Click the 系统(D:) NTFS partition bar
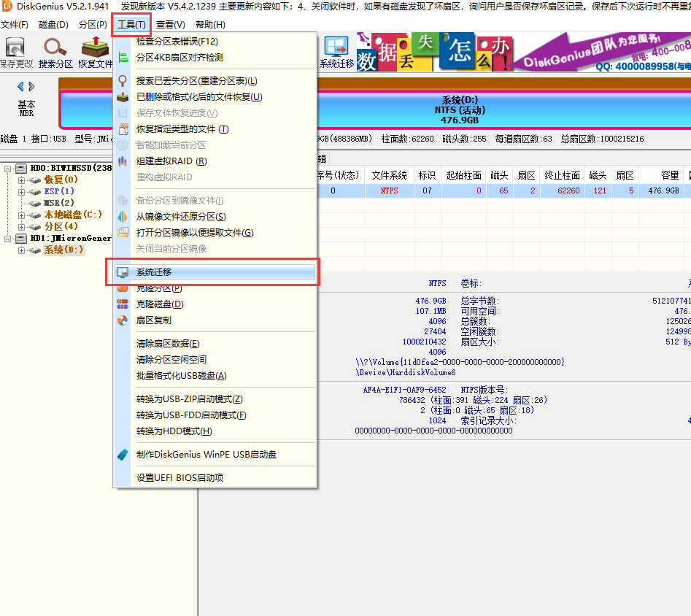The width and height of the screenshot is (691, 616). pos(460,109)
